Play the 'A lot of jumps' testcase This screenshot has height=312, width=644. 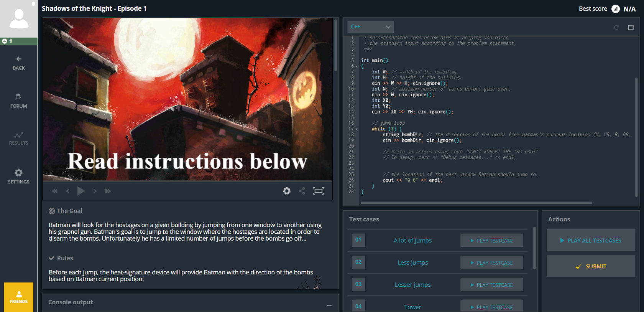(x=492, y=241)
